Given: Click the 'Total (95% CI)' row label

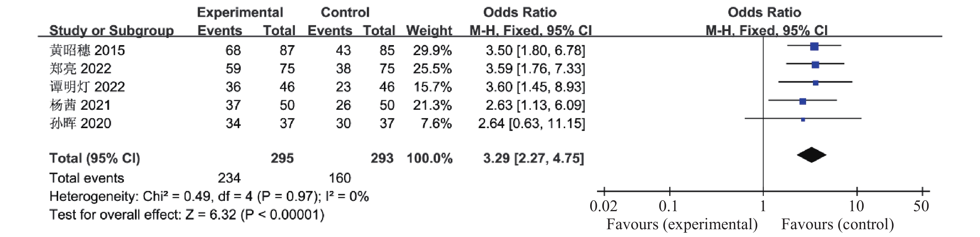Looking at the screenshot, I should pos(95,158).
